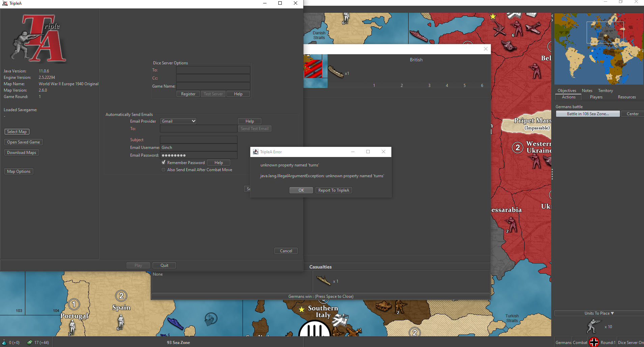Close the battle window with X

[x=486, y=49]
